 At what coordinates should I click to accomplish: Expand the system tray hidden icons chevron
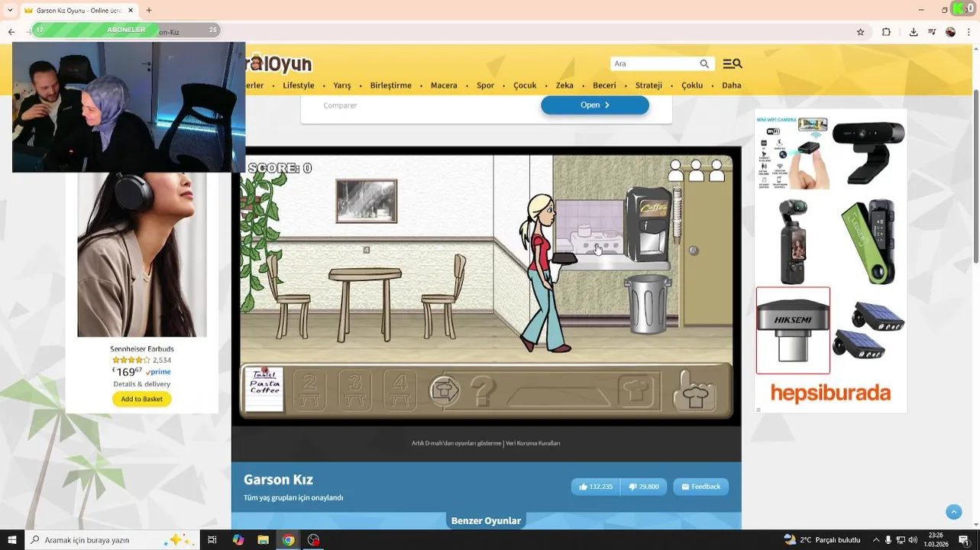click(x=876, y=540)
